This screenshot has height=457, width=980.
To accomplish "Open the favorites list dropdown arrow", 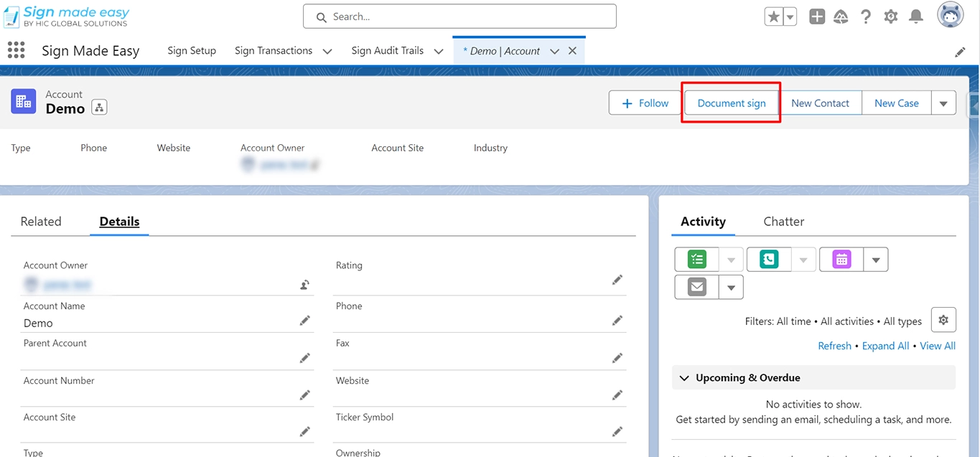I will click(790, 17).
